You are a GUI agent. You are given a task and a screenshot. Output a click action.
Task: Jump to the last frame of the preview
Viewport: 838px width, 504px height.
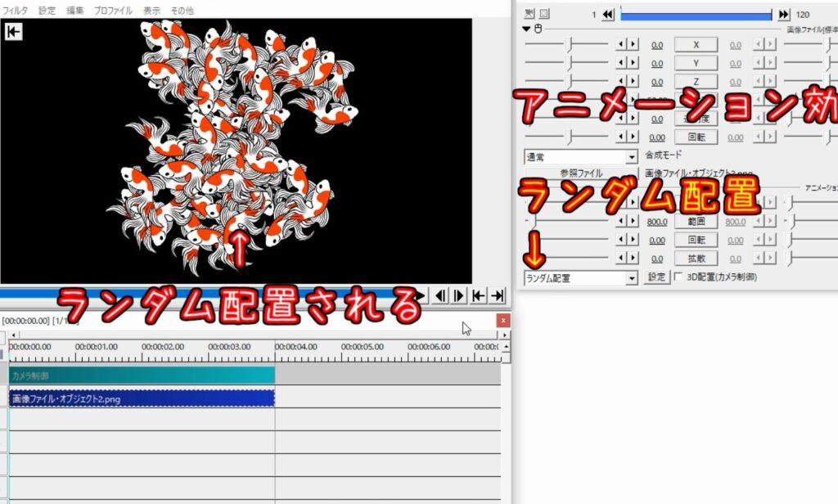click(x=497, y=295)
